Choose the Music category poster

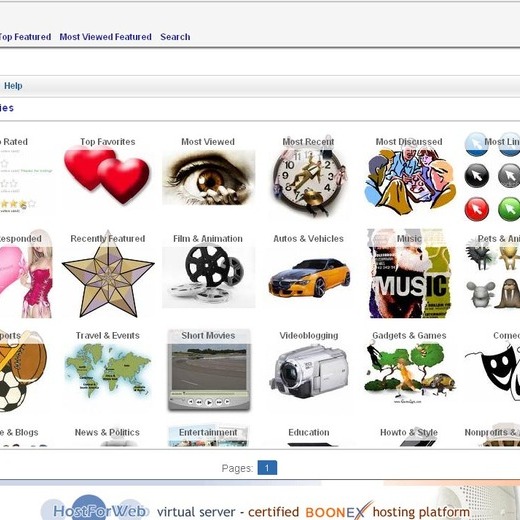click(410, 273)
